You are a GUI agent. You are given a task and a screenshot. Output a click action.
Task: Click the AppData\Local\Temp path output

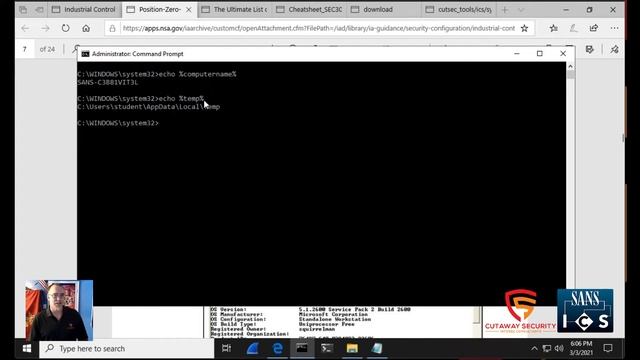(x=149, y=107)
